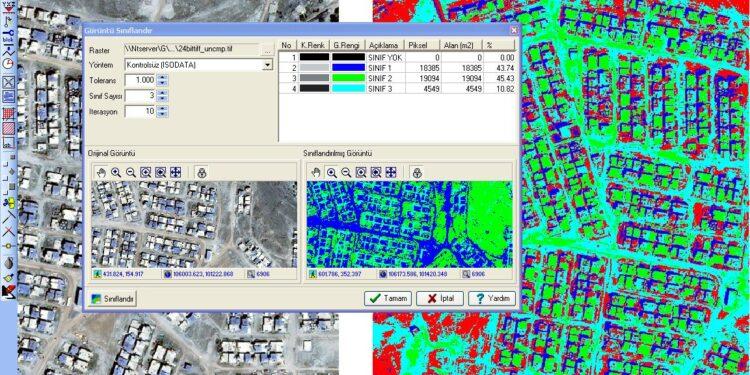Screen dimensions: 750x375
Task: Decrease Iterasyon count with down arrow
Action: coord(163,114)
